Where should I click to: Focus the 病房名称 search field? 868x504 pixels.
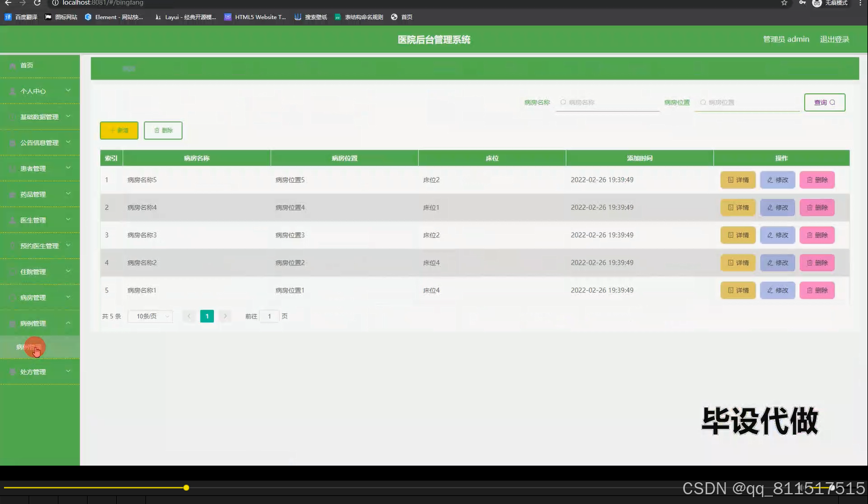click(607, 103)
